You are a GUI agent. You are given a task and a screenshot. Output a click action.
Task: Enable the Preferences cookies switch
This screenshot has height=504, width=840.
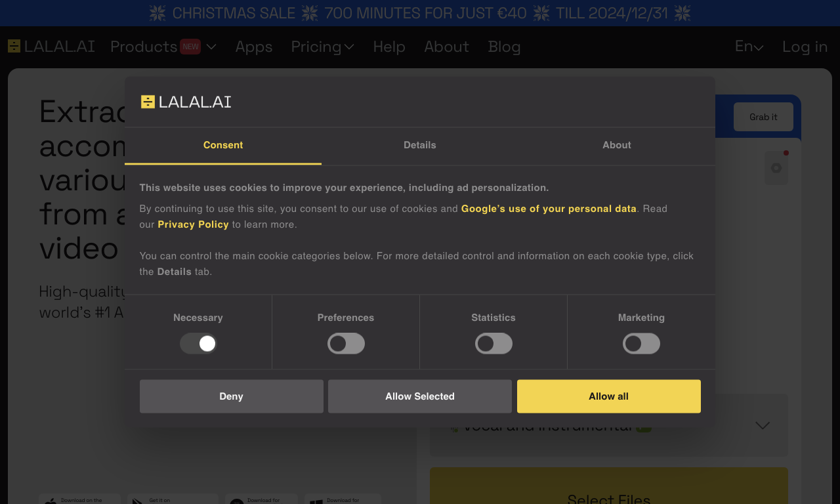(x=346, y=343)
